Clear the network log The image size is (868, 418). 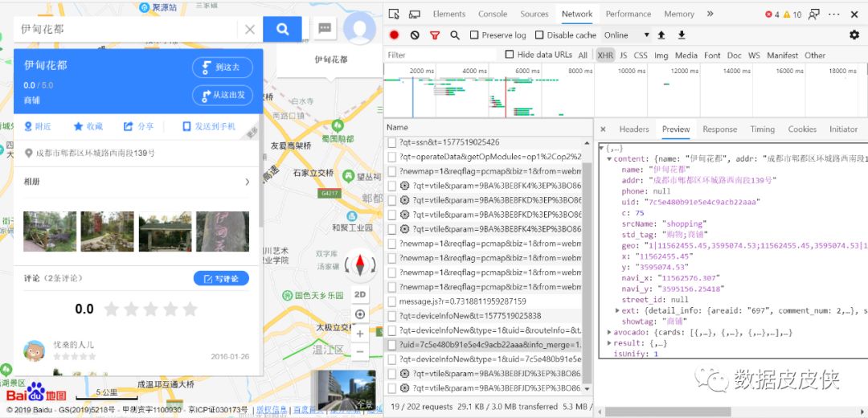click(415, 35)
